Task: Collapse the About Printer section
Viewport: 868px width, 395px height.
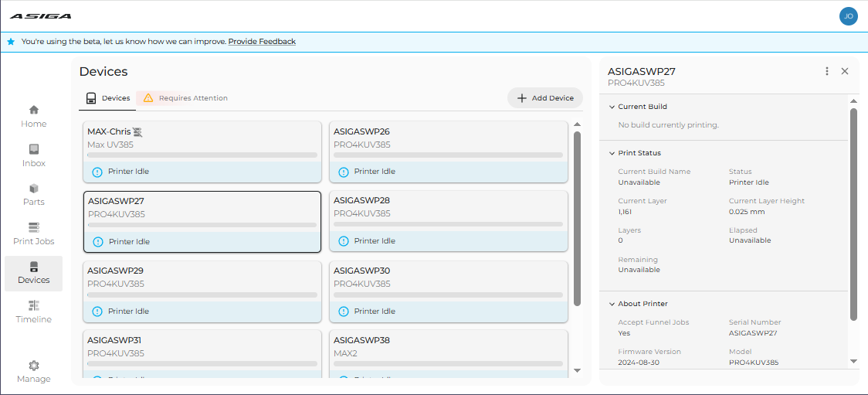Action: click(x=612, y=304)
